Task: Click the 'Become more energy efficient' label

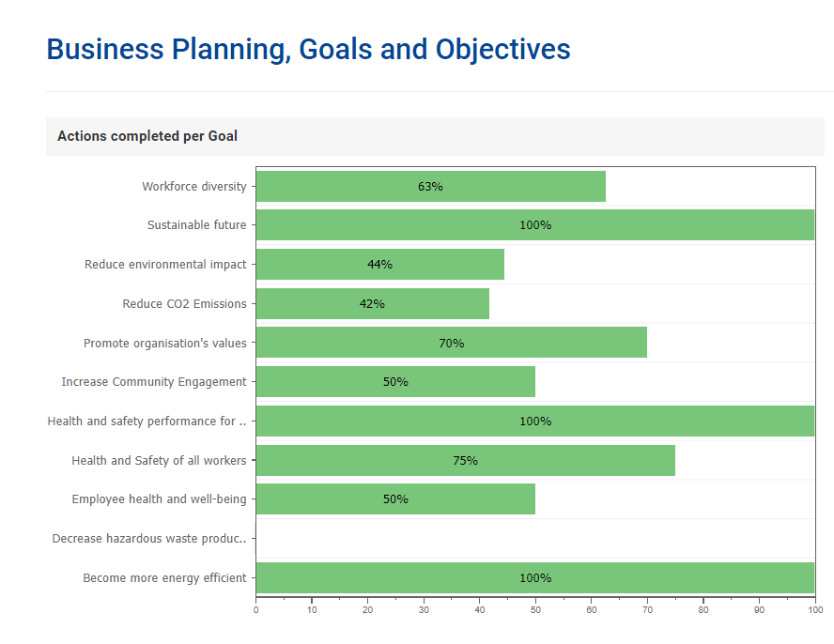Action: [x=164, y=577]
